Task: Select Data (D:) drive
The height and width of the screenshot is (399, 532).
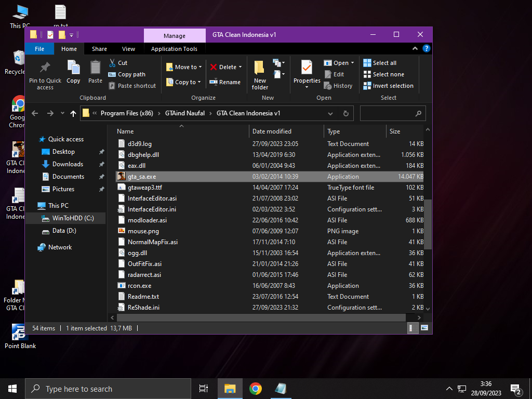Action: (64, 231)
